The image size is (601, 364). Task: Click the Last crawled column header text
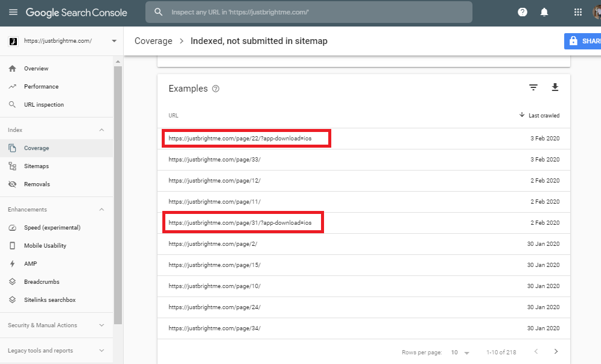[544, 116]
